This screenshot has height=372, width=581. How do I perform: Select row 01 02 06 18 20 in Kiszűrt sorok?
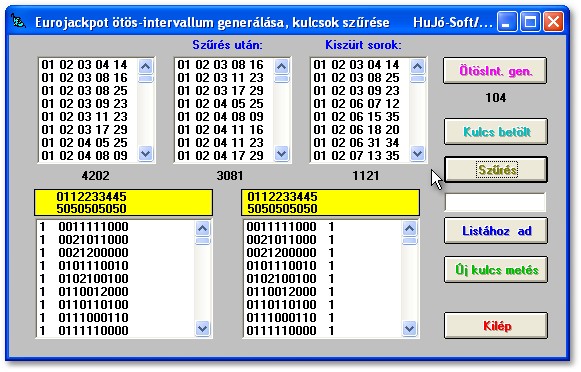(x=359, y=130)
